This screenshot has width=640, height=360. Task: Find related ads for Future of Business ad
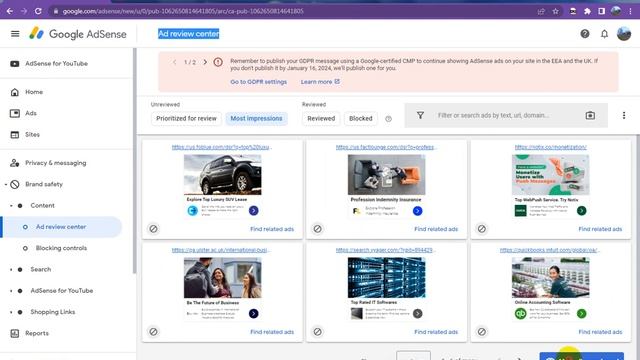272,332
